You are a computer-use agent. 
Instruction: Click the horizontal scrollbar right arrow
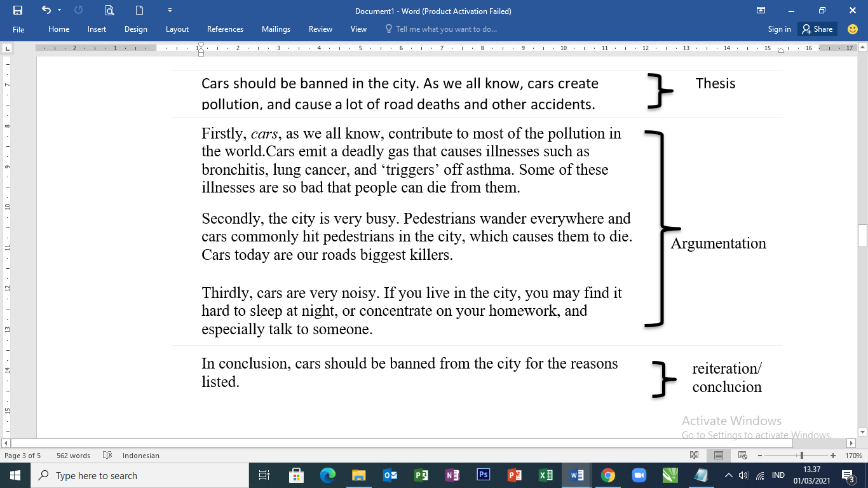[852, 443]
